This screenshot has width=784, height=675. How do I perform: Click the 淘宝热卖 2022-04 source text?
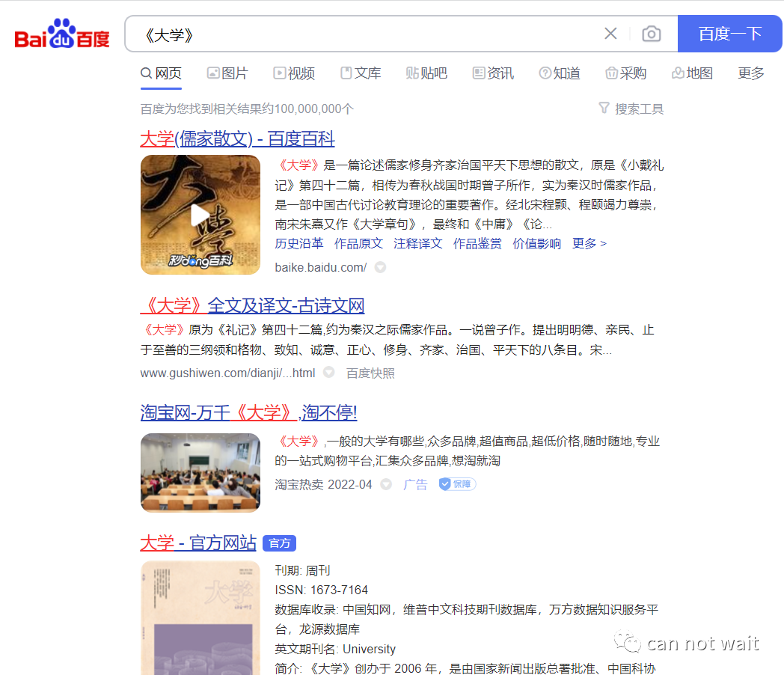(x=323, y=484)
